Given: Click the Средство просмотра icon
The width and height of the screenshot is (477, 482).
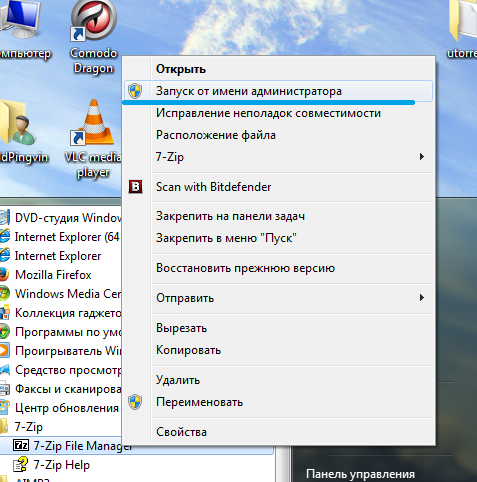Looking at the screenshot, I should [x=4, y=370].
